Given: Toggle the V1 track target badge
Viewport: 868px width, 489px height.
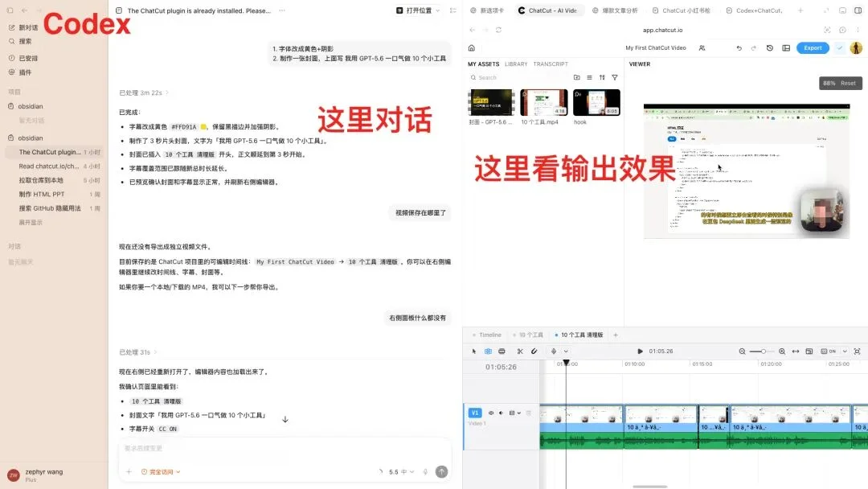Looking at the screenshot, I should click(x=475, y=413).
